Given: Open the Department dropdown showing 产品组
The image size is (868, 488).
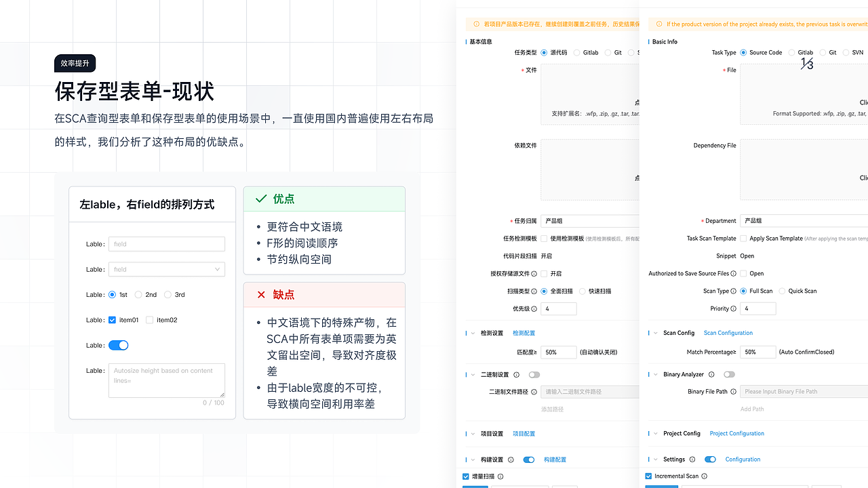Looking at the screenshot, I should pos(804,221).
